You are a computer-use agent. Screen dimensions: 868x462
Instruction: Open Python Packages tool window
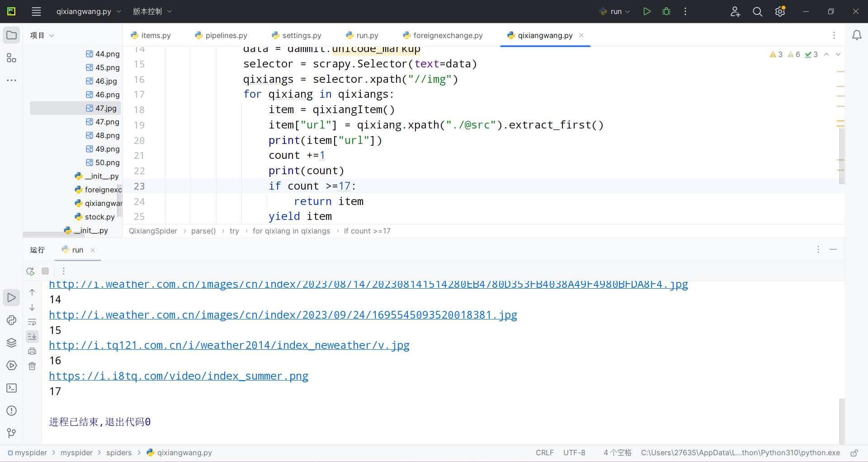[12, 343]
